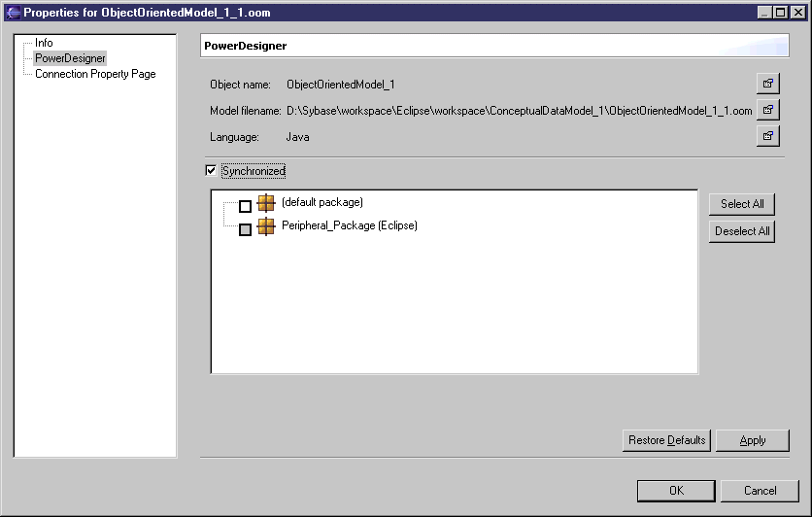Click the (default package) package icon
812x517 pixels.
tap(266, 204)
